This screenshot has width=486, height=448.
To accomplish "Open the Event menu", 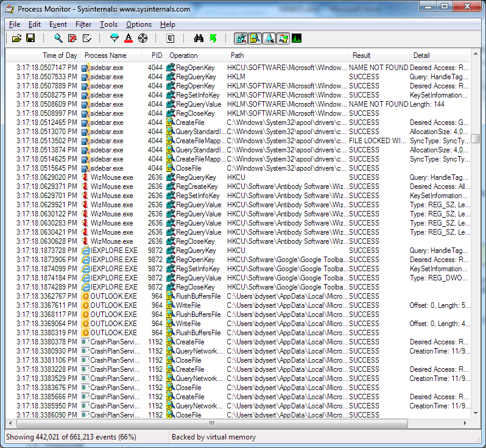I will 58,24.
